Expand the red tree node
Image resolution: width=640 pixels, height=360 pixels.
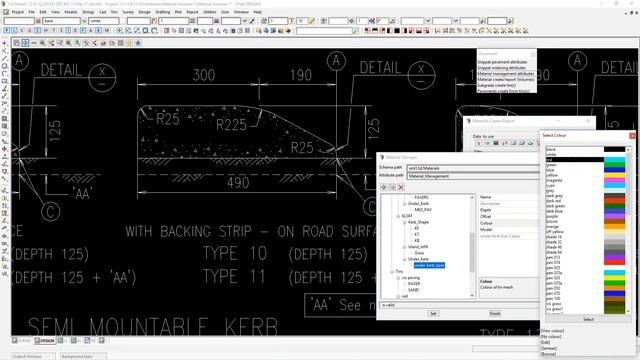pyautogui.click(x=398, y=296)
